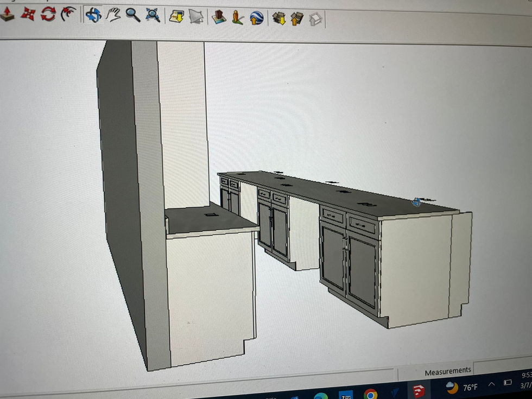Click the Preview in Google Earth icon
This screenshot has width=532, height=399.
click(257, 18)
